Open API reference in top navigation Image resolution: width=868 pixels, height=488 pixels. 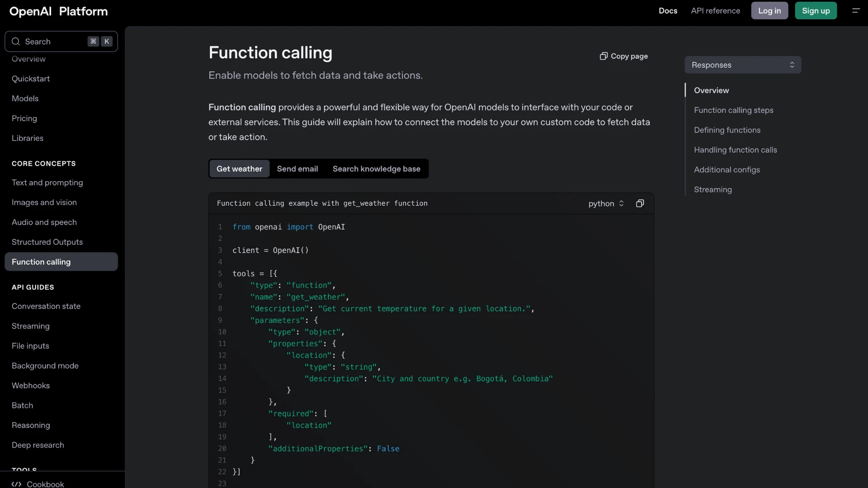coord(715,11)
